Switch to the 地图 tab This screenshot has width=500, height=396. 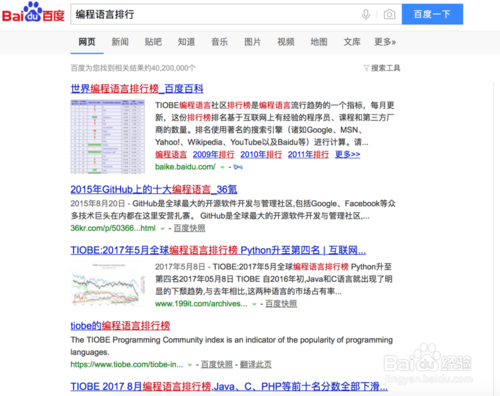point(319,42)
